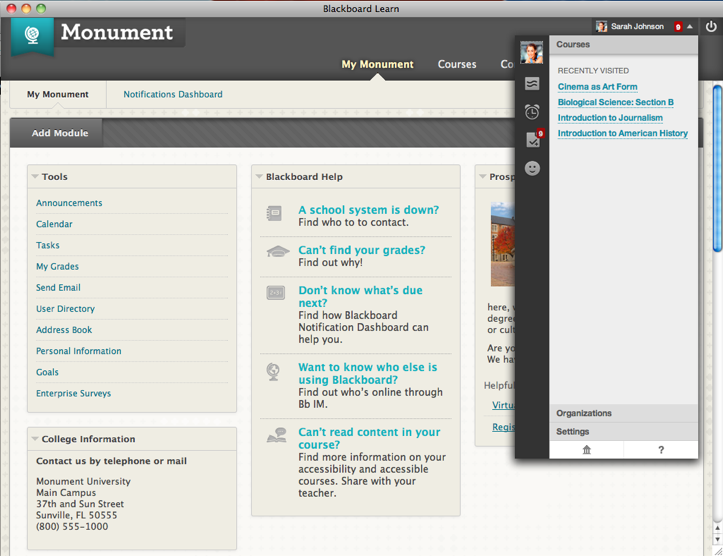
Task: Open the Cinema as Art Form course
Action: (598, 87)
